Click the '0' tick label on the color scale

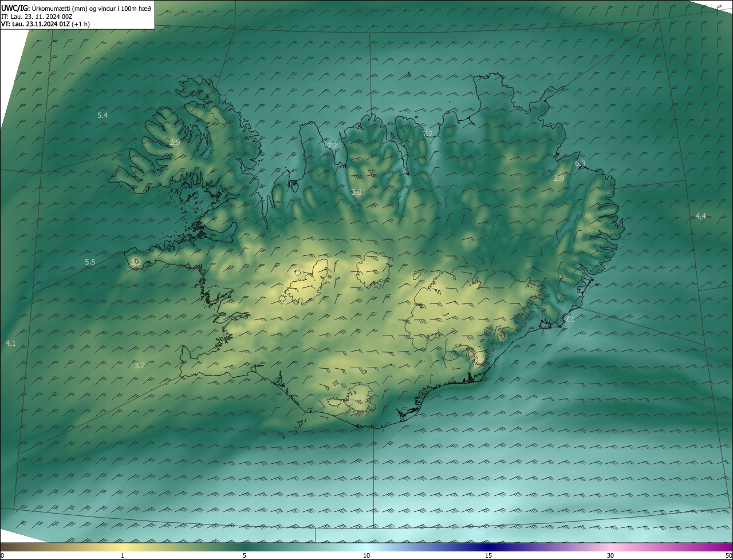pyautogui.click(x=2, y=556)
